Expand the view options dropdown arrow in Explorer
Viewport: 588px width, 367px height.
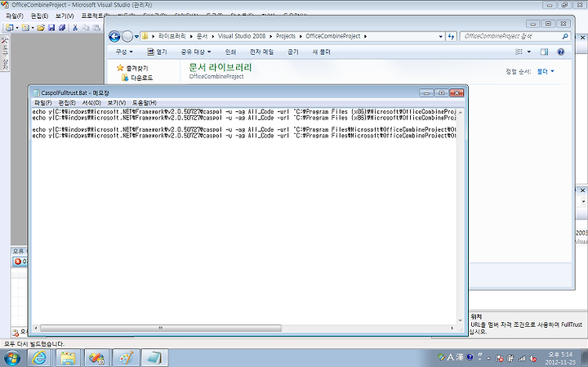529,51
